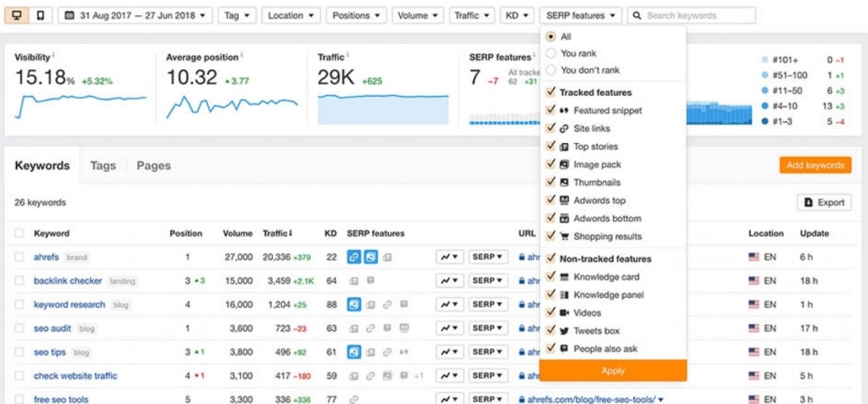Viewport: 868px width, 404px height.
Task: Uncheck the Top stories checkbox
Action: pyautogui.click(x=550, y=147)
